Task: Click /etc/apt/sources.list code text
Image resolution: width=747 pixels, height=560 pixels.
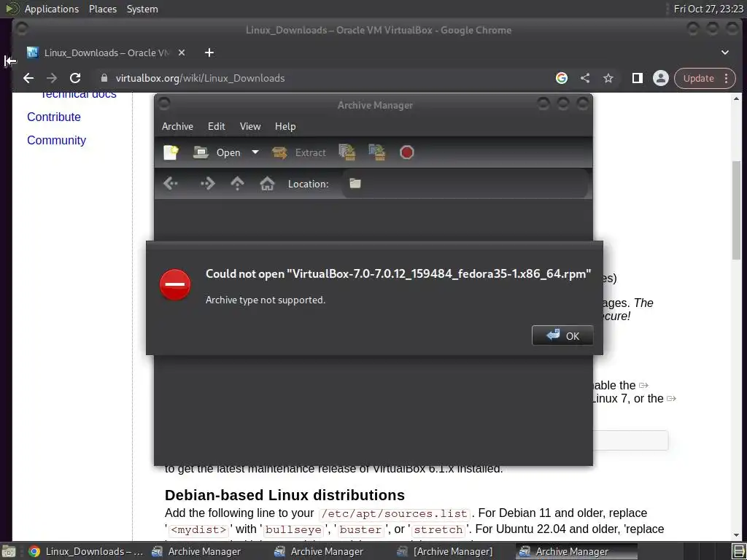Action: point(394,513)
